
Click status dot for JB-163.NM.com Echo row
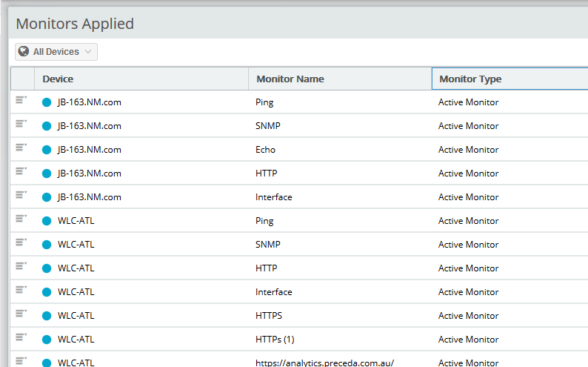point(47,150)
